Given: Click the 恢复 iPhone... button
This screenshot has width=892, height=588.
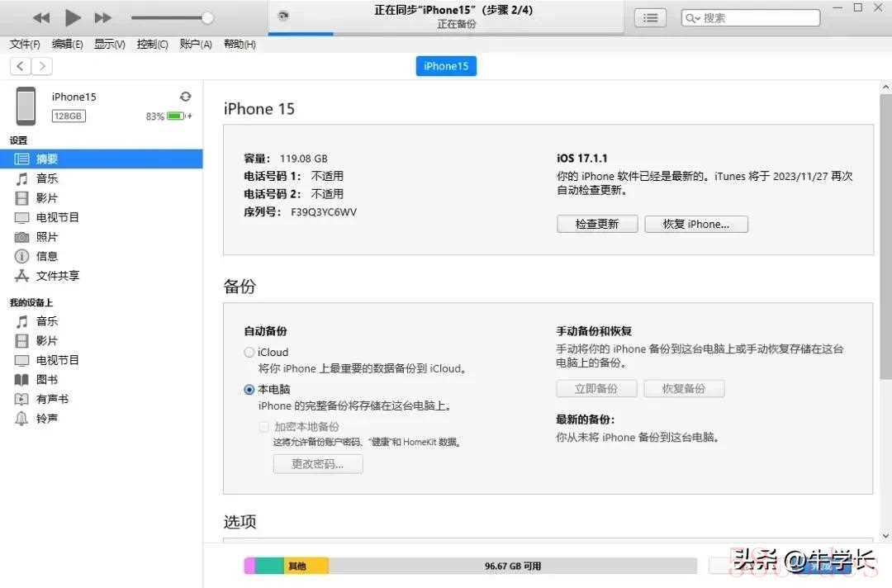Looking at the screenshot, I should tap(696, 224).
